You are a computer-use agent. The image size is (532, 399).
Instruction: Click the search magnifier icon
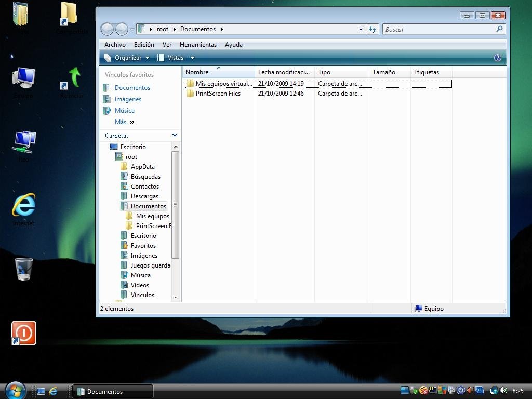[499, 29]
